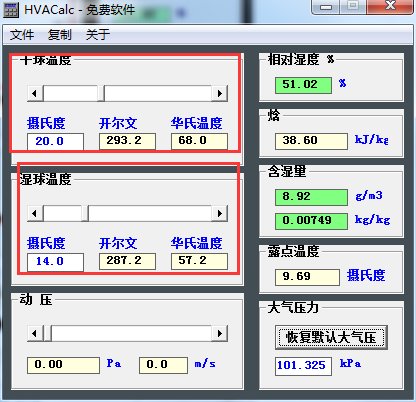Open the 关于 menu

pos(98,35)
